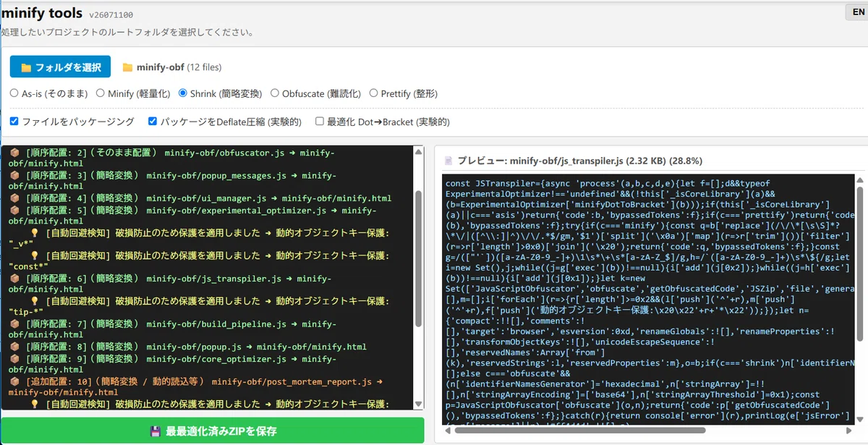
Task: Click the folder icon inside フォルダを選択 button
Action: click(26, 67)
